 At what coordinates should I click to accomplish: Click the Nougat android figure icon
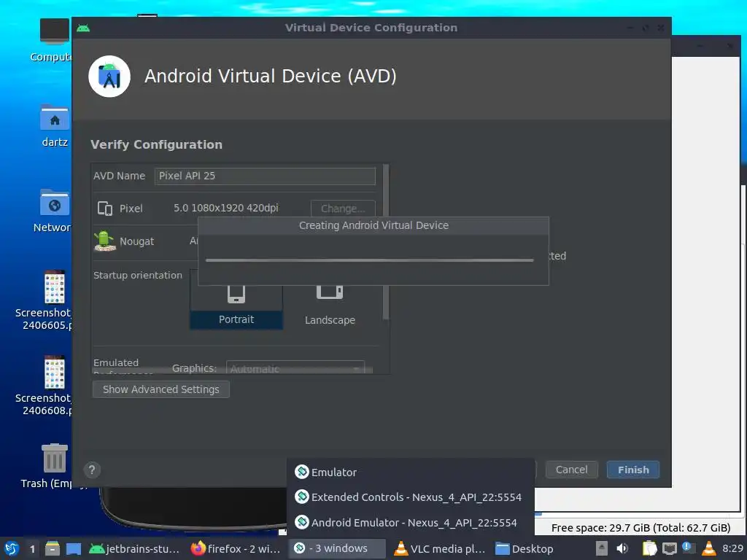(105, 241)
